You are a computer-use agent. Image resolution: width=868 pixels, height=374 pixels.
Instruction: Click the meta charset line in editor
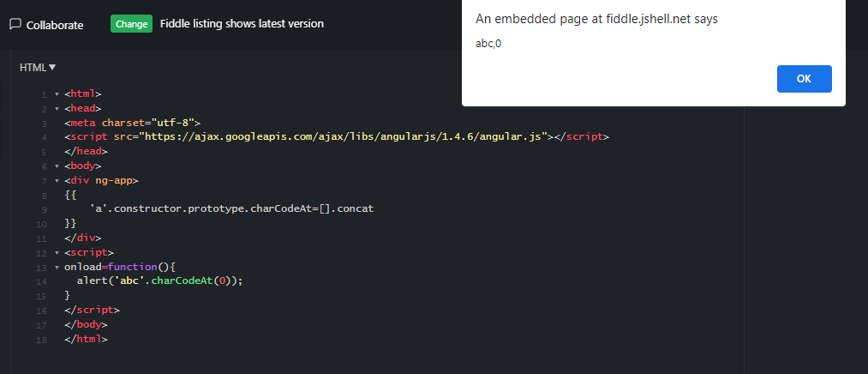pyautogui.click(x=132, y=123)
